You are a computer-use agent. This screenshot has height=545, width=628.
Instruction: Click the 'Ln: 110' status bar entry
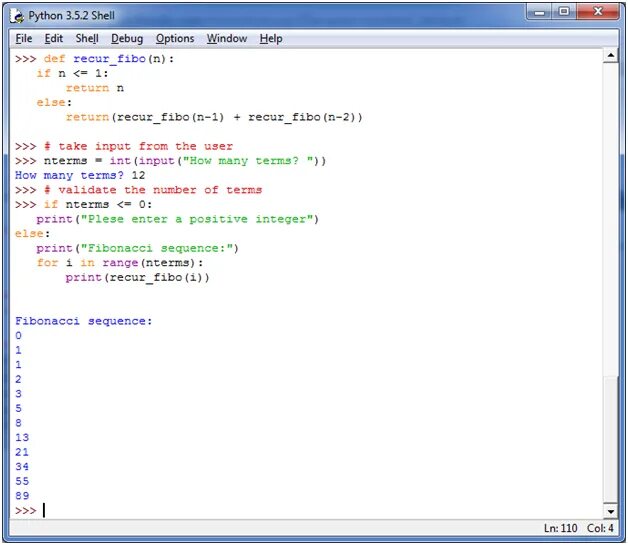point(560,529)
